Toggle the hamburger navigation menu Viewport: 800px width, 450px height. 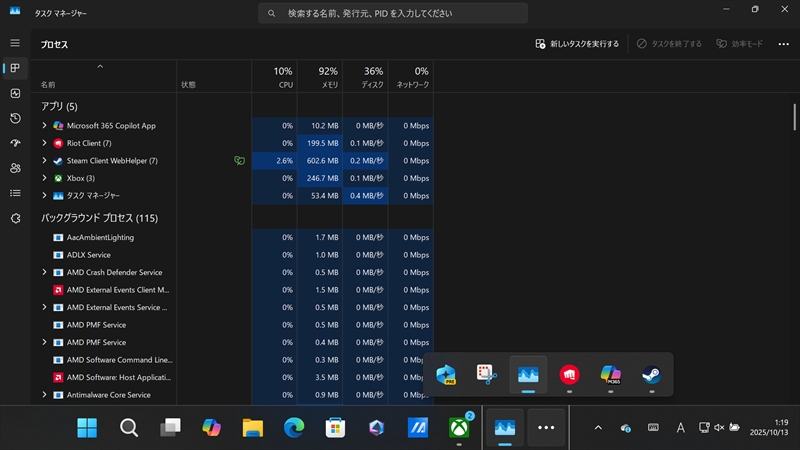pyautogui.click(x=15, y=43)
